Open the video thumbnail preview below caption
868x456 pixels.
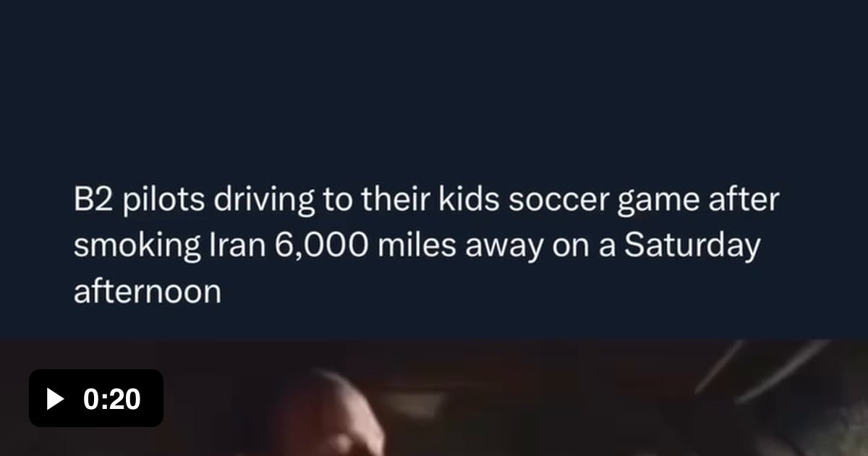click(434, 398)
